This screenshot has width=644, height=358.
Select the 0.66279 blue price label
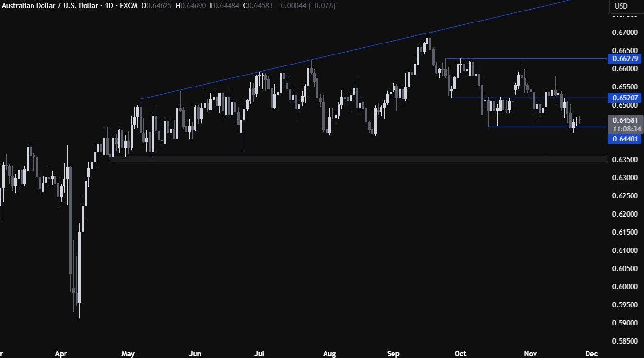pyautogui.click(x=625, y=59)
